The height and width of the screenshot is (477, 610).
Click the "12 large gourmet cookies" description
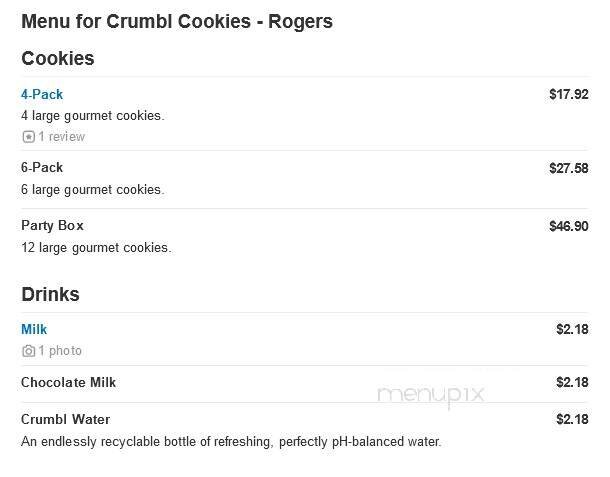(x=96, y=248)
